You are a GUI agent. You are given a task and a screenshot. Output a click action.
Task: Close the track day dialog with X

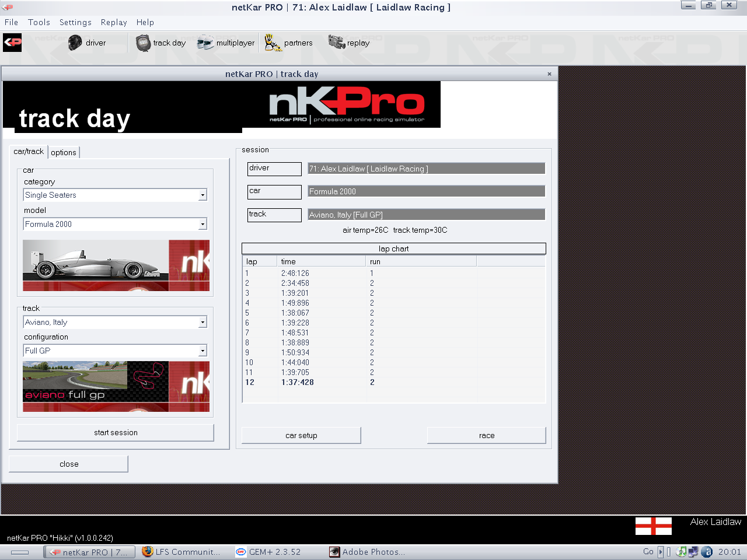[549, 73]
